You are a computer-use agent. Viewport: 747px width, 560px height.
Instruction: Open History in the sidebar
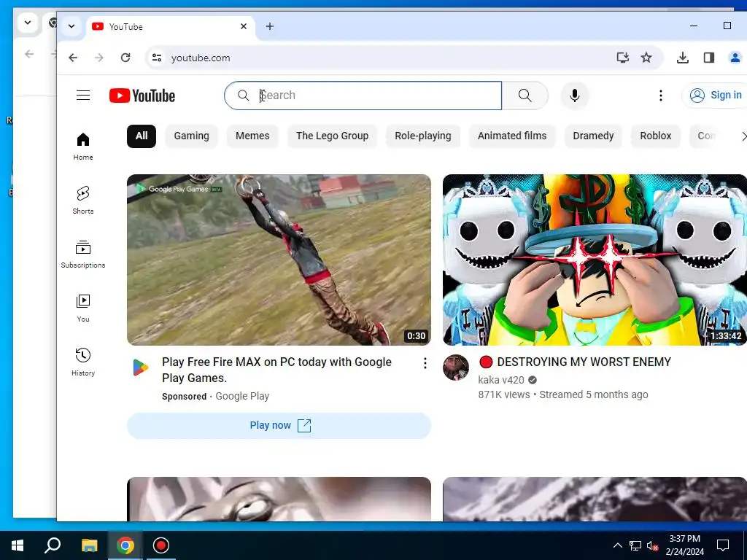click(83, 362)
